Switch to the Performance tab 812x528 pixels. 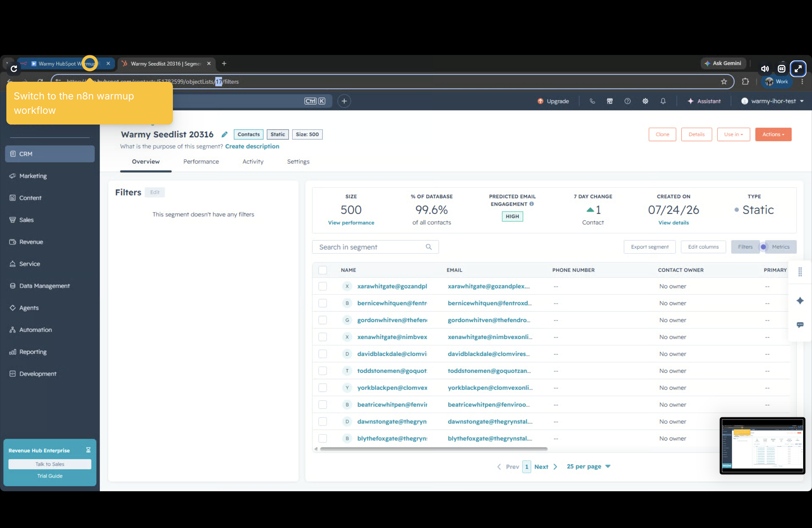201,162
